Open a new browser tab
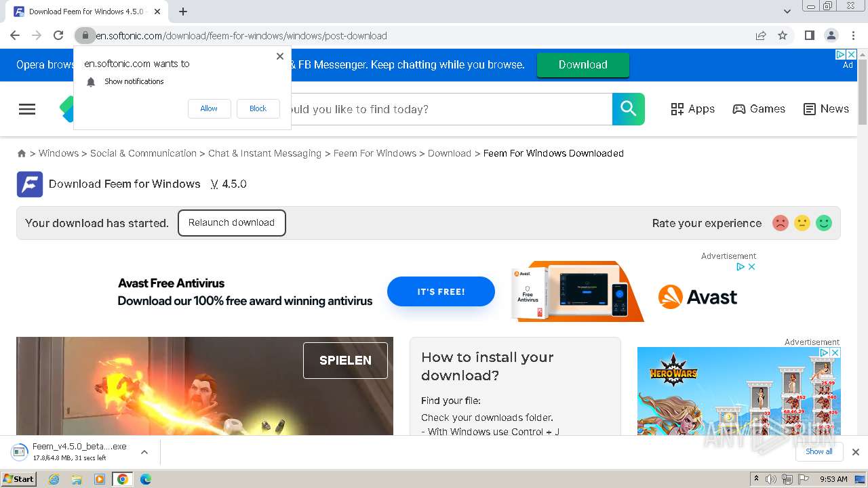Image resolution: width=868 pixels, height=488 pixels. pyautogui.click(x=183, y=12)
